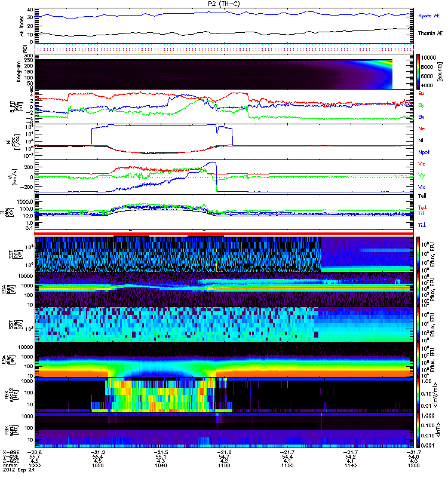Click the X-GSE value -21.5

coord(161,452)
